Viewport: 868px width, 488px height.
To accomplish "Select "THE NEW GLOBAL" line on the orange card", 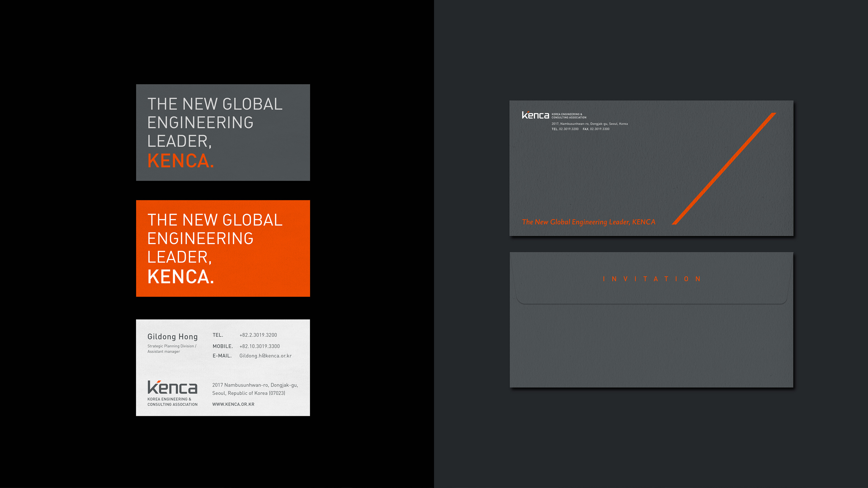I will pyautogui.click(x=215, y=220).
